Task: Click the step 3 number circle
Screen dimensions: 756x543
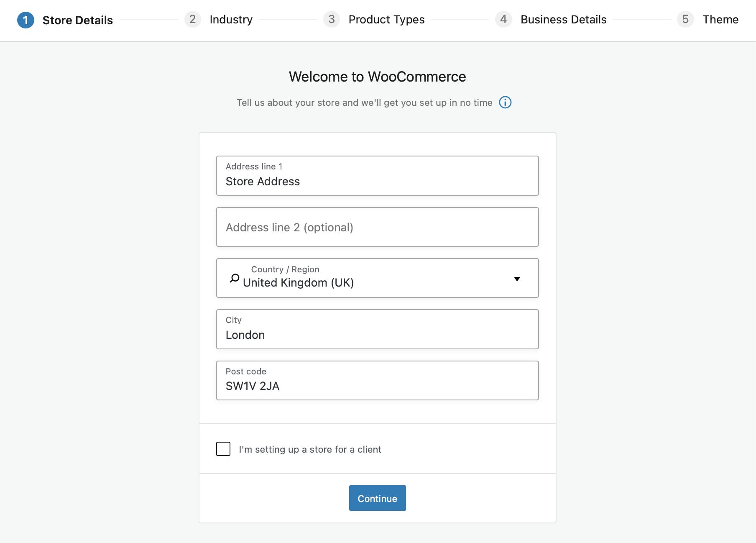Action: pos(331,19)
